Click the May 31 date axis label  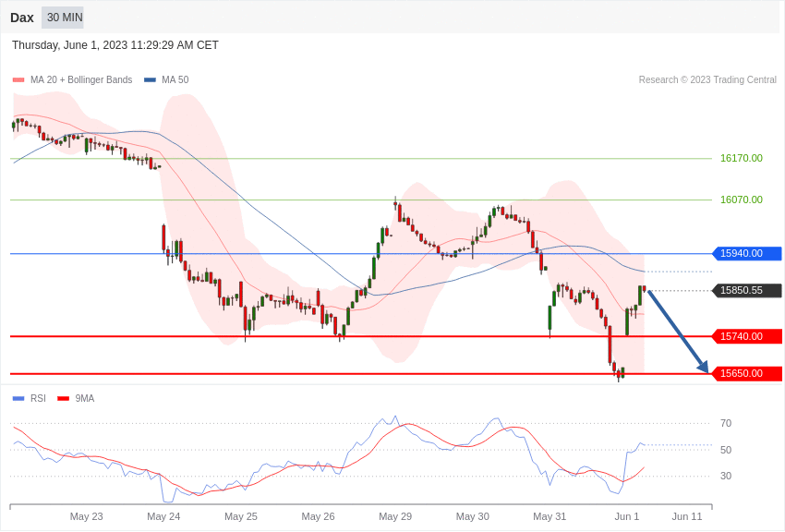point(549,516)
